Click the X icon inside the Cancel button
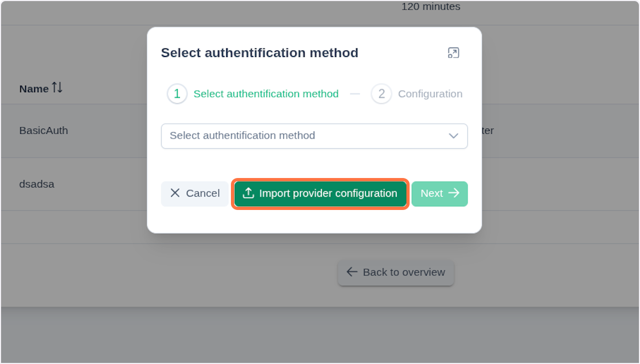 pos(174,193)
